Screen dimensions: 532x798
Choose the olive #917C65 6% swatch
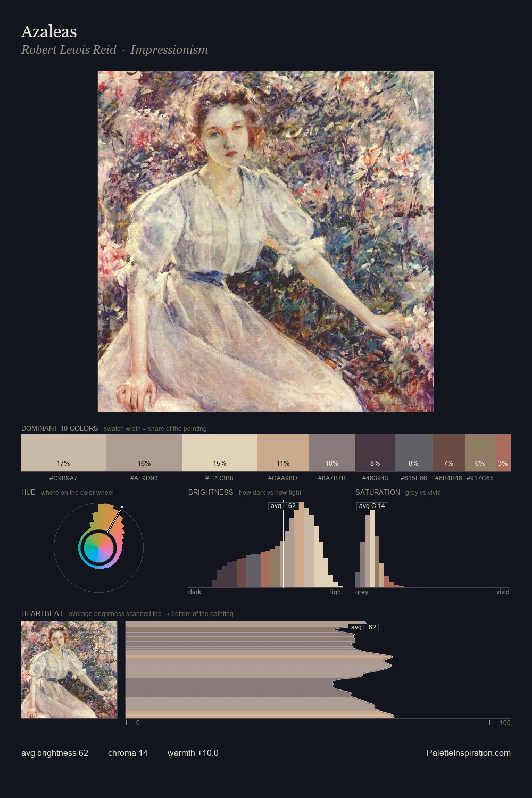tap(480, 453)
